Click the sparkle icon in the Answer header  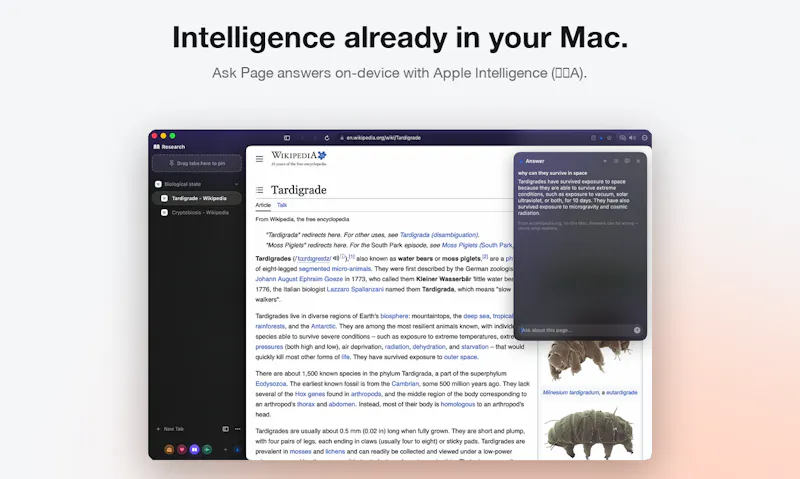pos(605,161)
